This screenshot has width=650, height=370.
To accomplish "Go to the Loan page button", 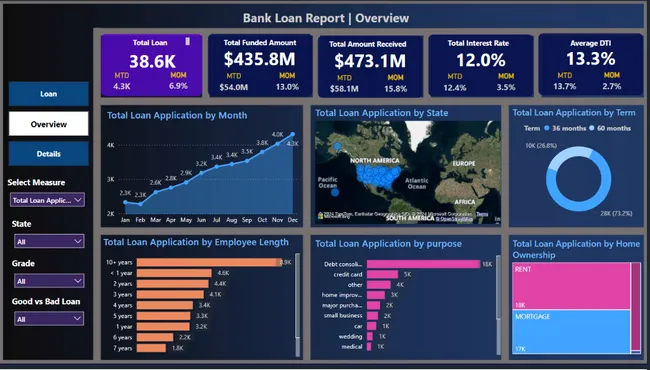I will point(49,94).
